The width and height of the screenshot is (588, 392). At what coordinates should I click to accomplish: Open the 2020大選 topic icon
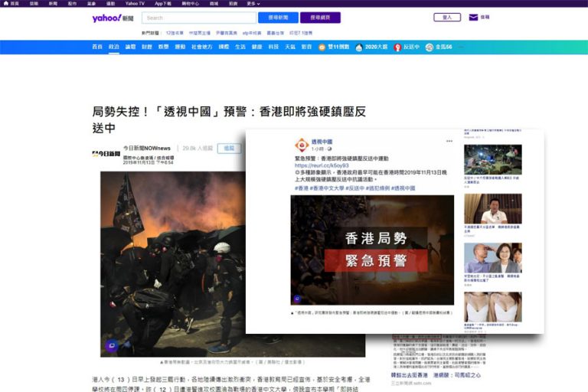[x=360, y=47]
